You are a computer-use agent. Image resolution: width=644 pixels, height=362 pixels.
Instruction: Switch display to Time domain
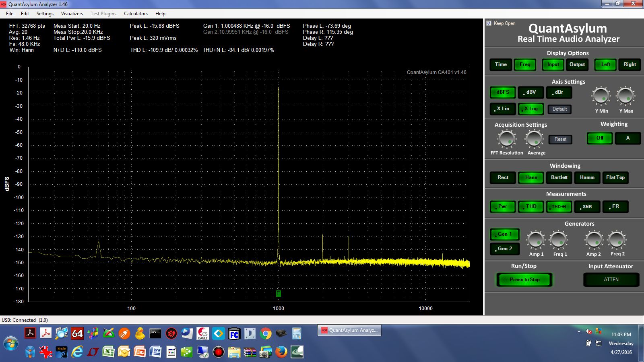click(501, 64)
